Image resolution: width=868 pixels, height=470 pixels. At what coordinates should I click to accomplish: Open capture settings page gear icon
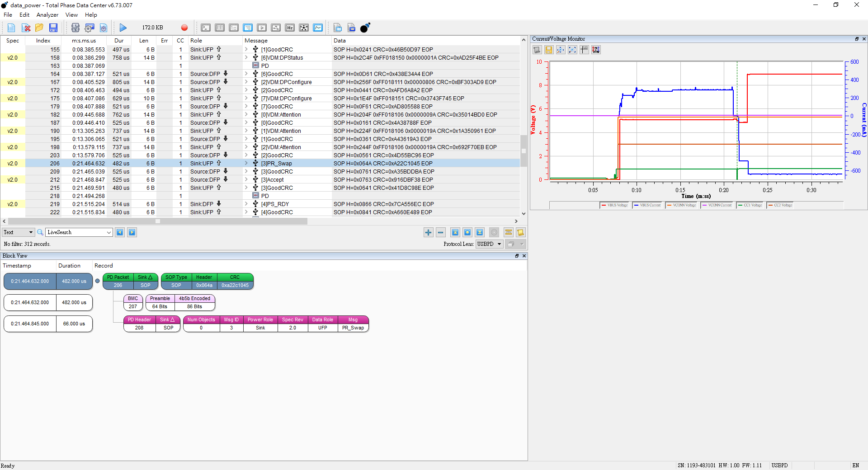click(104, 28)
